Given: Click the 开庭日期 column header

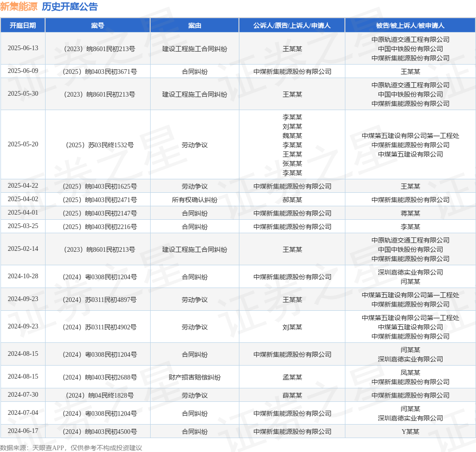Looking at the screenshot, I should (23, 26).
